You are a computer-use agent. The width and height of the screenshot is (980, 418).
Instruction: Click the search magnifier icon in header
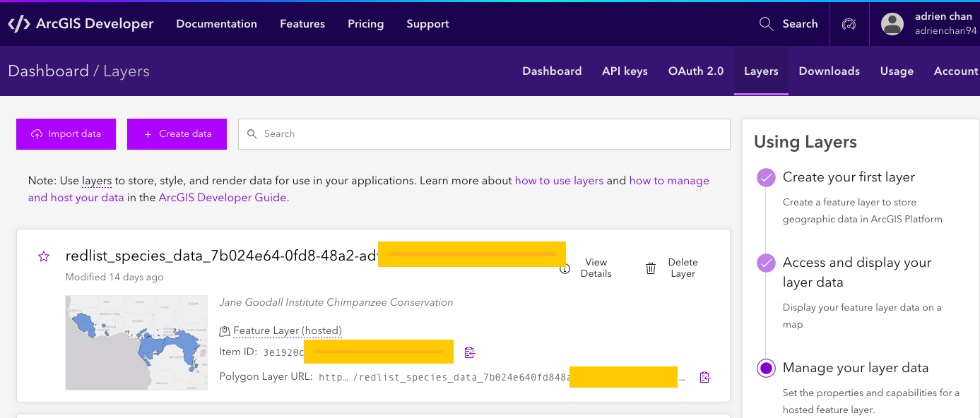766,24
